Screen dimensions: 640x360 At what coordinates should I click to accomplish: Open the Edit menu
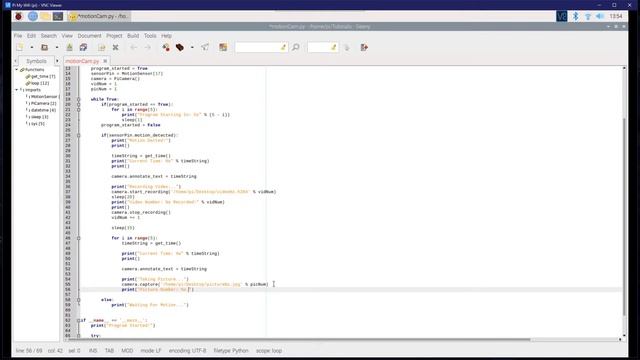coord(31,36)
